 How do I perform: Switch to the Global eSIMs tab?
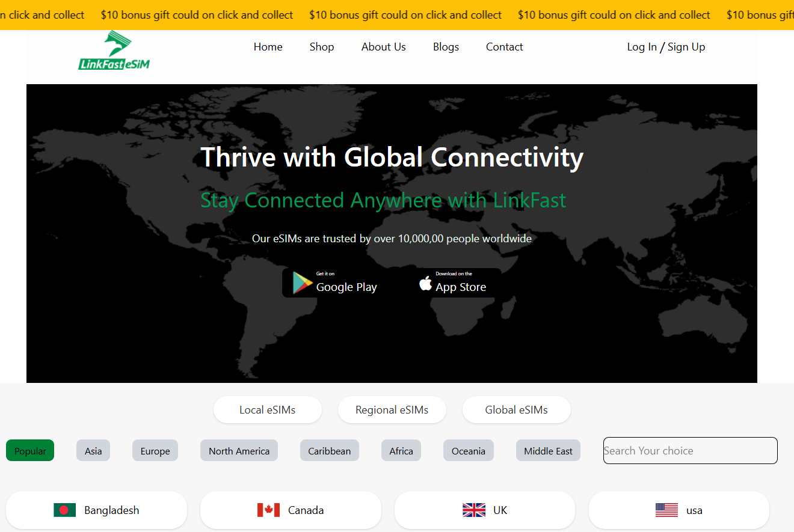click(x=516, y=410)
